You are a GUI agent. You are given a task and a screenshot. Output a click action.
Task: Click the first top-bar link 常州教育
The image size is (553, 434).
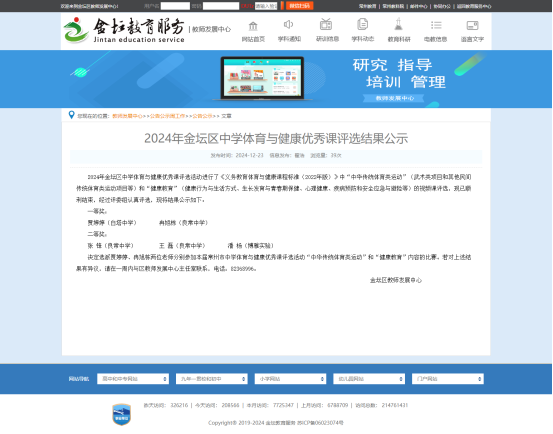pos(367,6)
